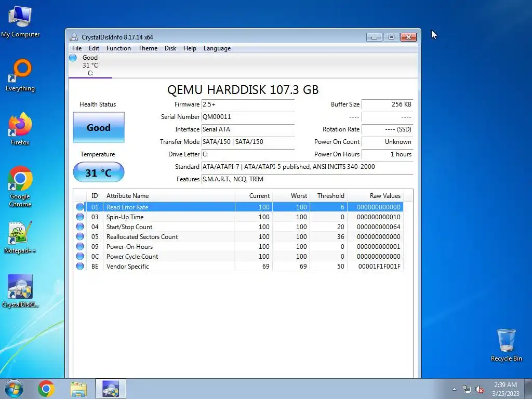The height and width of the screenshot is (399, 532).
Task: Click the muted volume tray icon
Action: point(480,390)
